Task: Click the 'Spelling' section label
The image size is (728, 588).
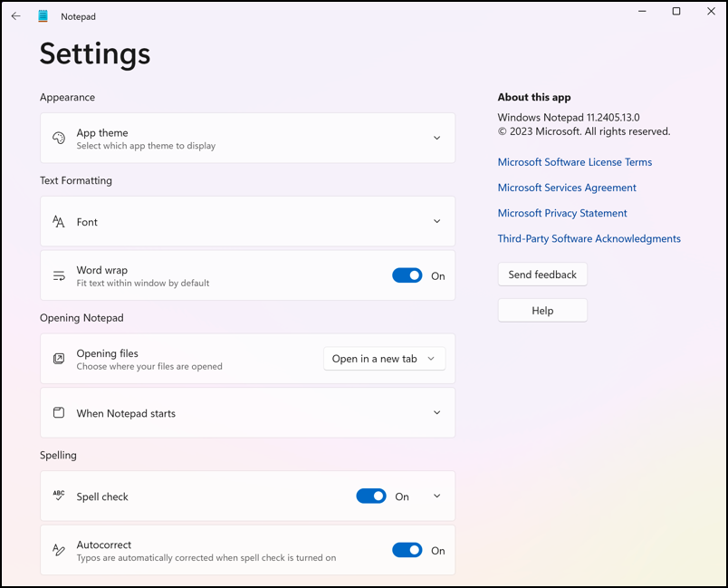Action: (x=58, y=455)
